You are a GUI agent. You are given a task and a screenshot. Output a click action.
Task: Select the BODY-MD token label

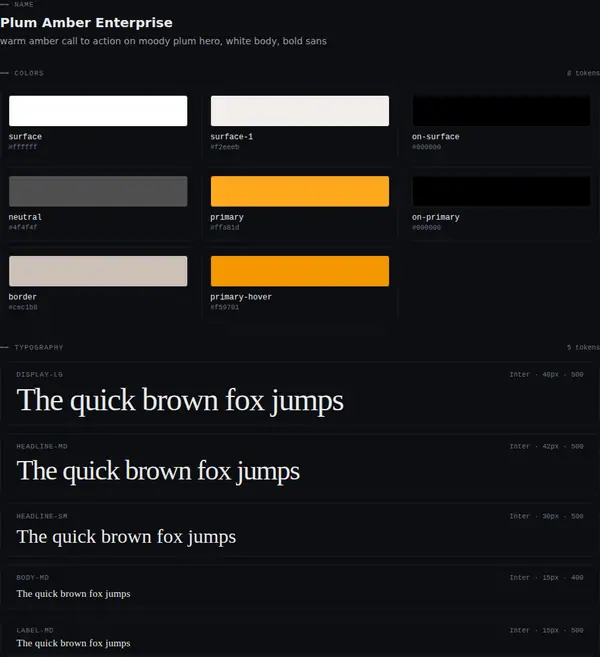click(33, 578)
